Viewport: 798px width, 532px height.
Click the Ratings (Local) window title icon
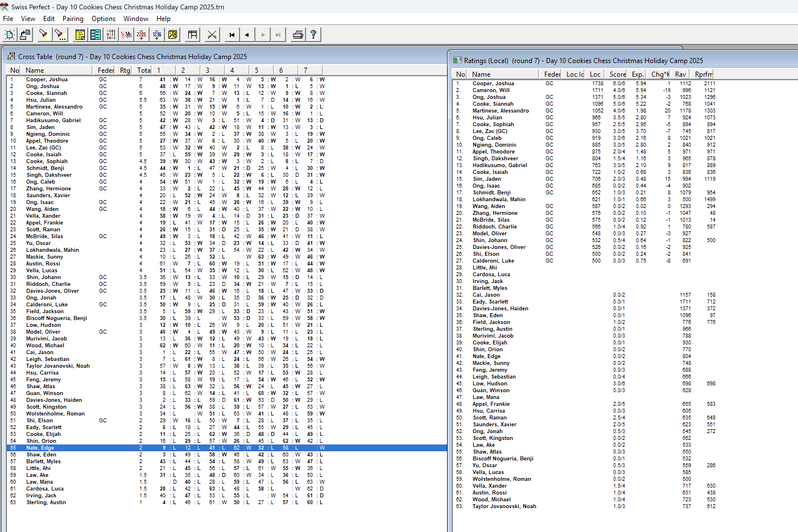pos(457,60)
